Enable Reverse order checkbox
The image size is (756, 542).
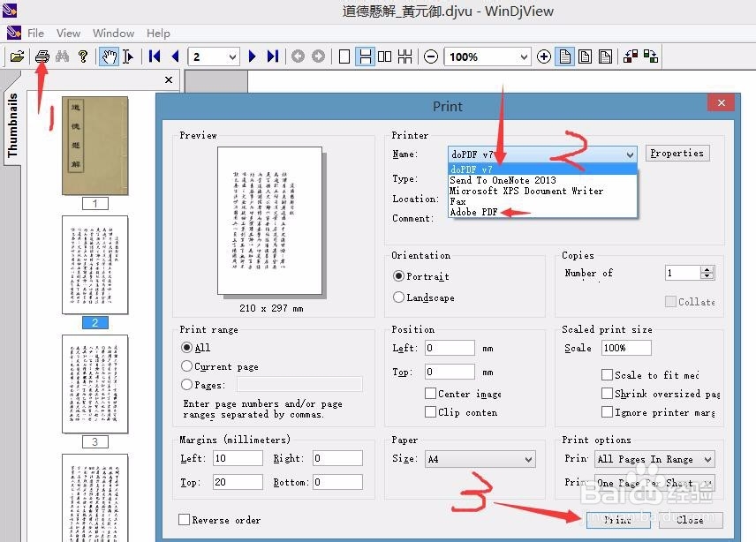(x=184, y=519)
